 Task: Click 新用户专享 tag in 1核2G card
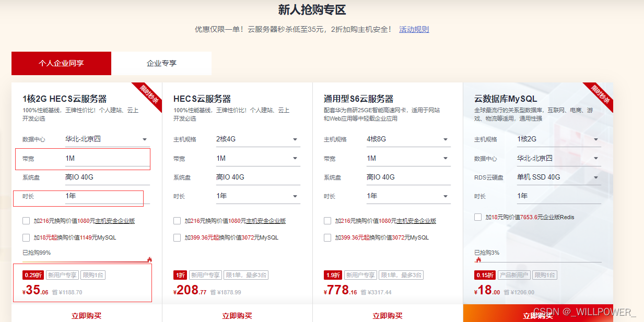tap(62, 275)
